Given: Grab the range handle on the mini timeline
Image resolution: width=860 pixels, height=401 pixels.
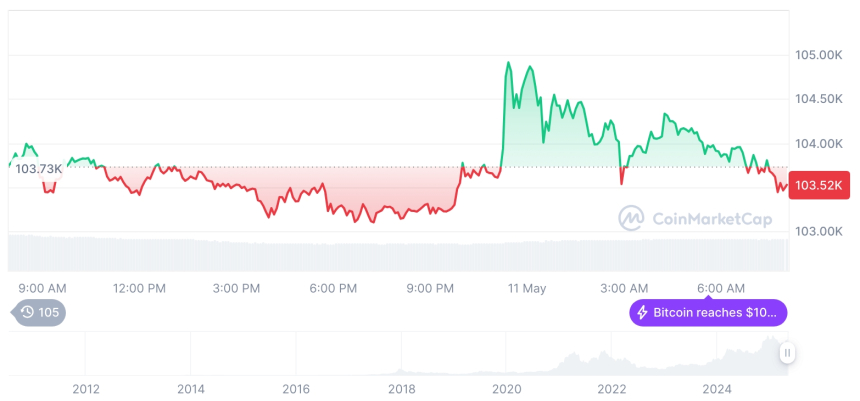Looking at the screenshot, I should [x=788, y=353].
